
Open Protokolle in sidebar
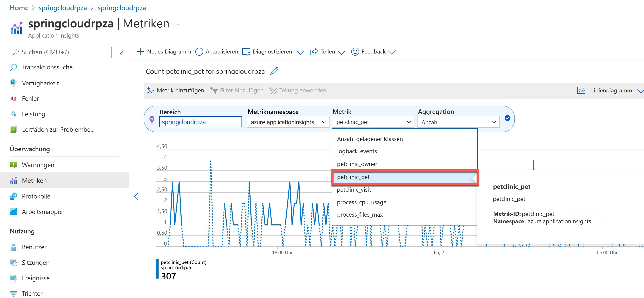[x=36, y=196]
